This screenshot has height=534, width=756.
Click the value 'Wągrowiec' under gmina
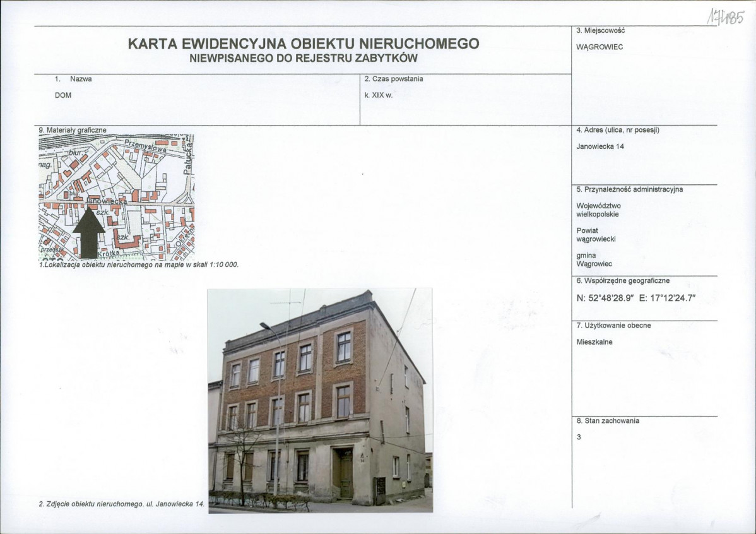click(594, 264)
